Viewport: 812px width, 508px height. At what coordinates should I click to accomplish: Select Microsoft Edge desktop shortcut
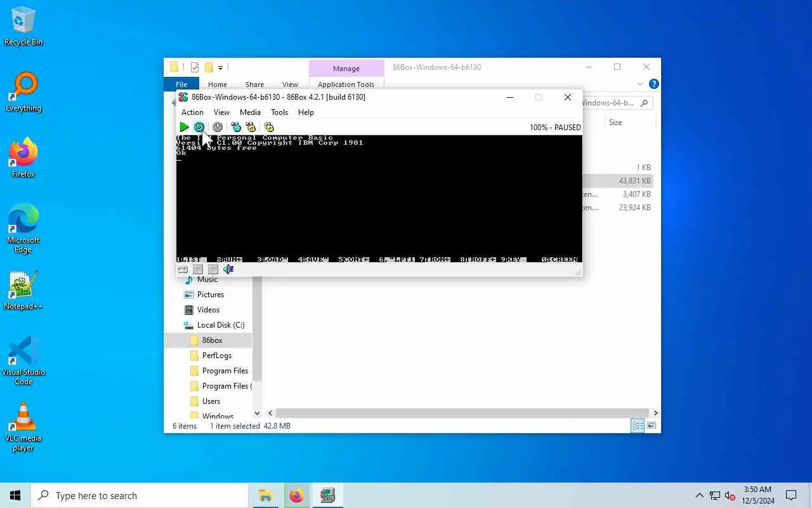click(23, 229)
